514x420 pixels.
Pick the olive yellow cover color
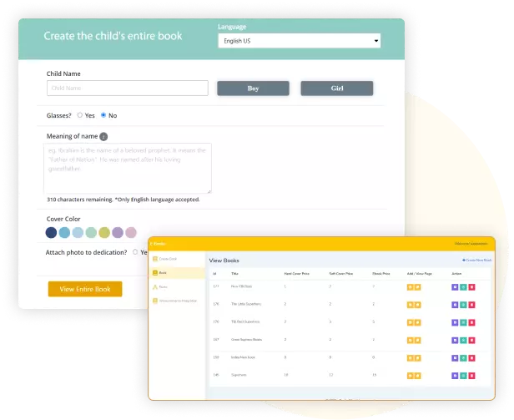(104, 233)
